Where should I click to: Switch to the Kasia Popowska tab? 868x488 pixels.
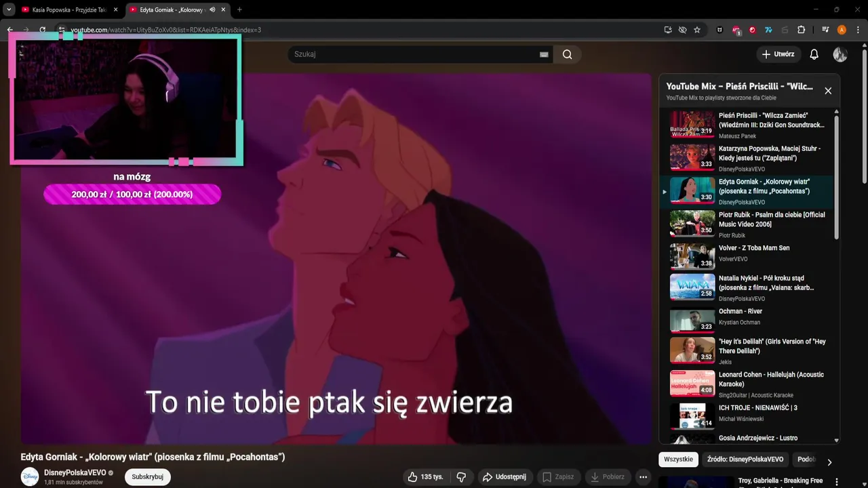69,9
